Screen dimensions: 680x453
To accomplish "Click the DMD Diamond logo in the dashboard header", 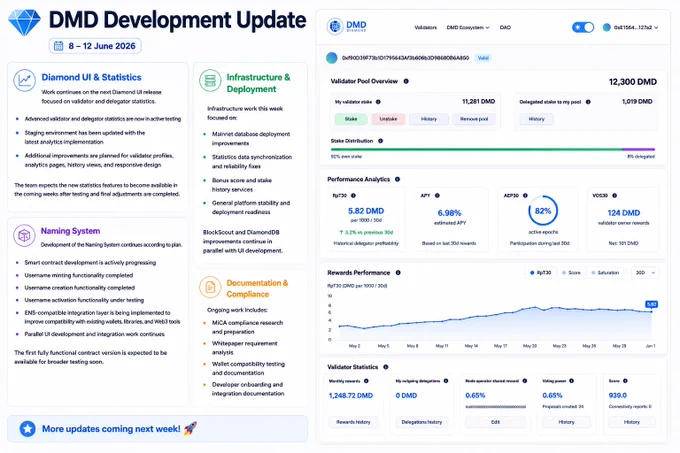I will click(x=347, y=26).
